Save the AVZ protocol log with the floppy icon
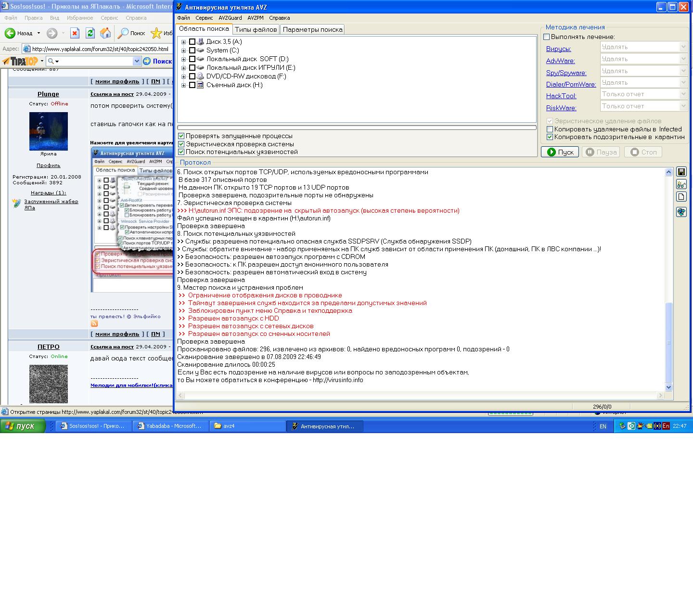The height and width of the screenshot is (616, 693). click(x=681, y=172)
